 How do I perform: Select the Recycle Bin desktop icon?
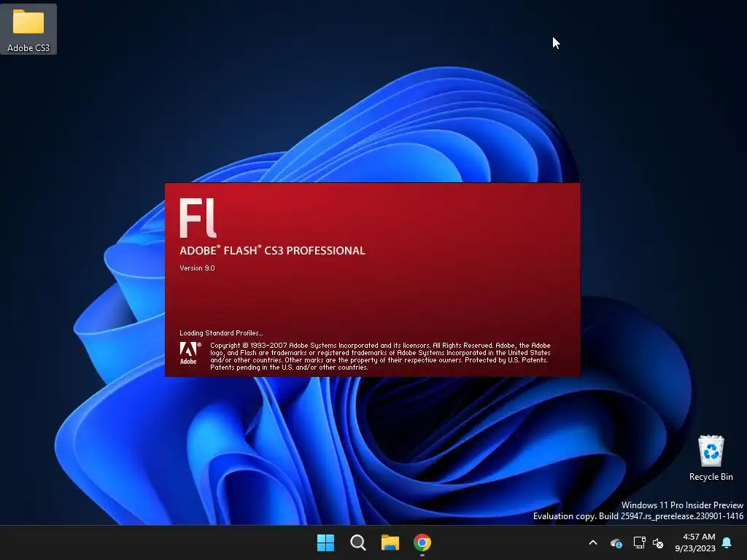coord(711,458)
